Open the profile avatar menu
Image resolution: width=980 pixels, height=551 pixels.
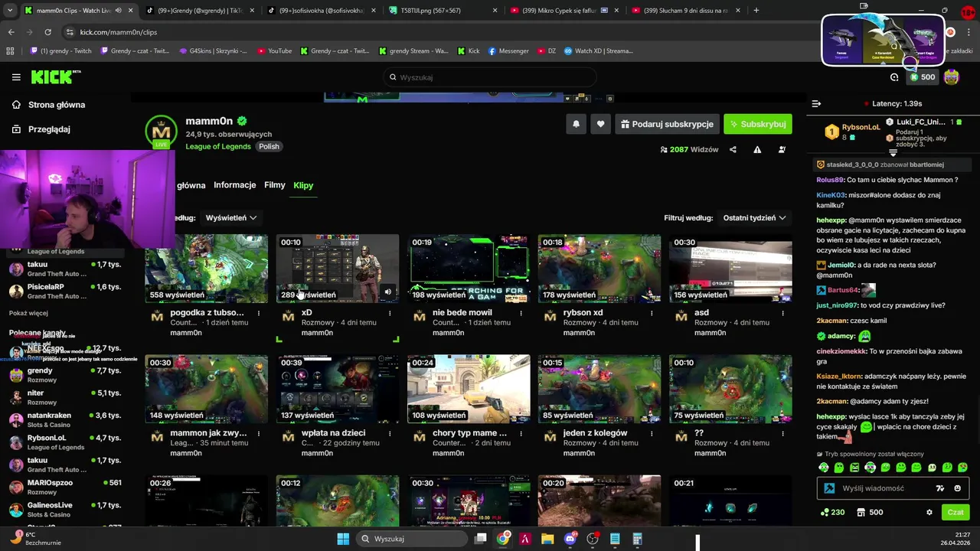952,77
